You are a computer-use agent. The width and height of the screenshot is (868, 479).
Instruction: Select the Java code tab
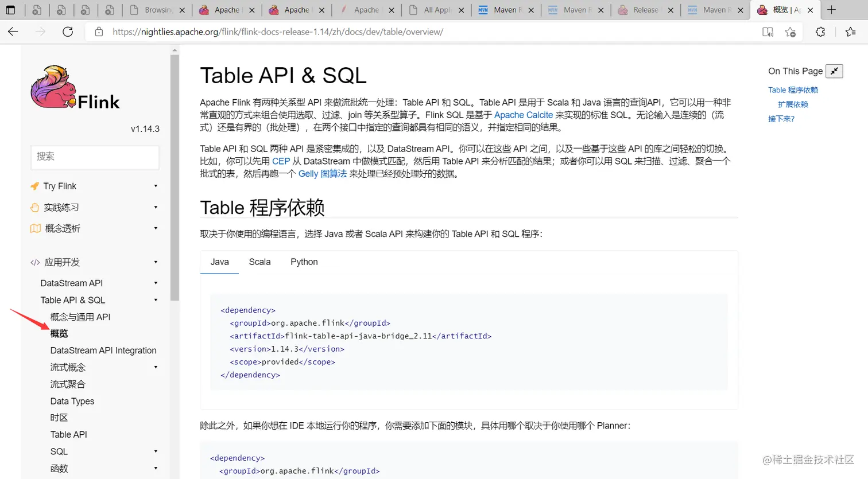click(219, 262)
